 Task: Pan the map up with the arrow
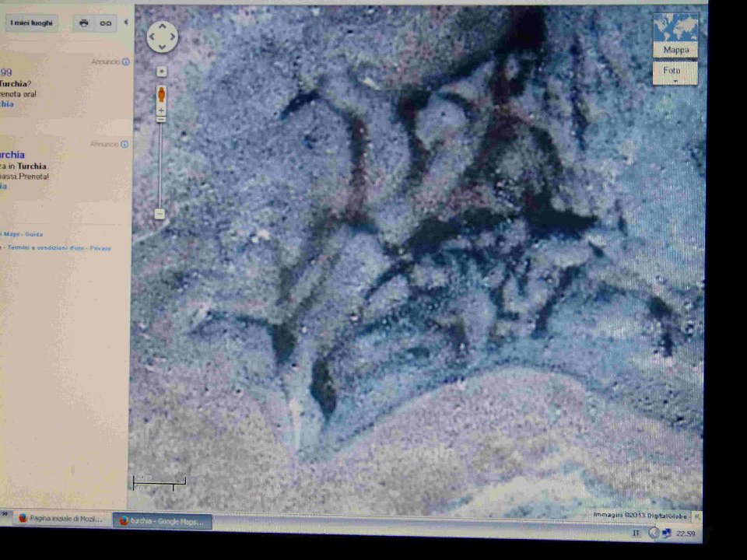click(x=162, y=26)
